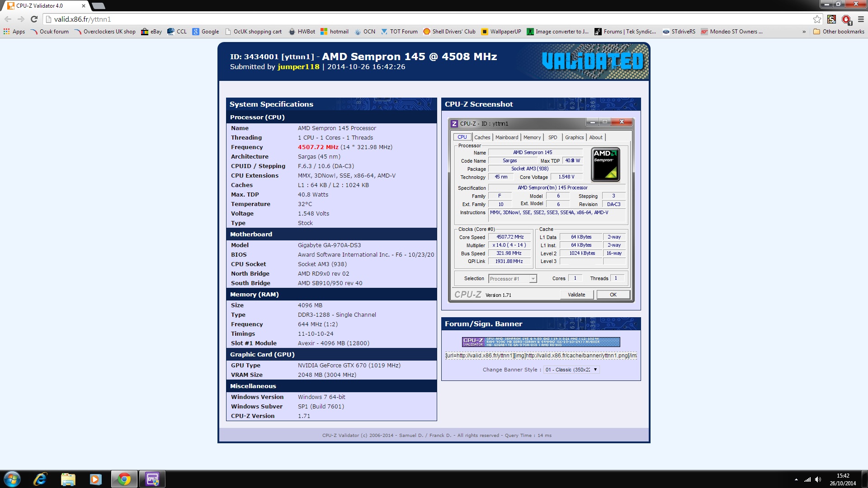Select the Caches tab in CPU-Z
This screenshot has width=868, height=488.
click(x=482, y=137)
